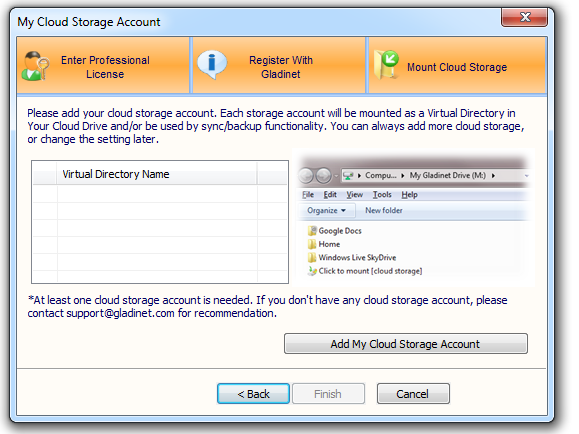Viewport: 579px width, 434px height.
Task: Click the computer icon in preview address bar
Action: point(348,176)
